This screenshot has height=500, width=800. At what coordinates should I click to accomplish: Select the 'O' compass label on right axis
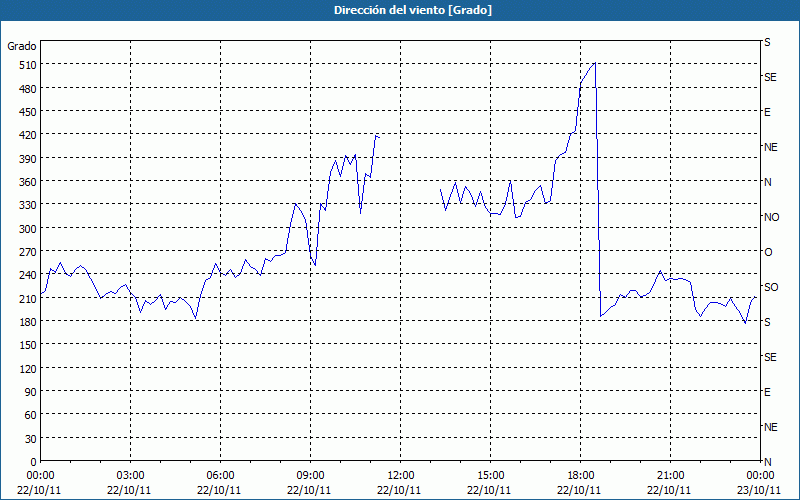(768, 252)
